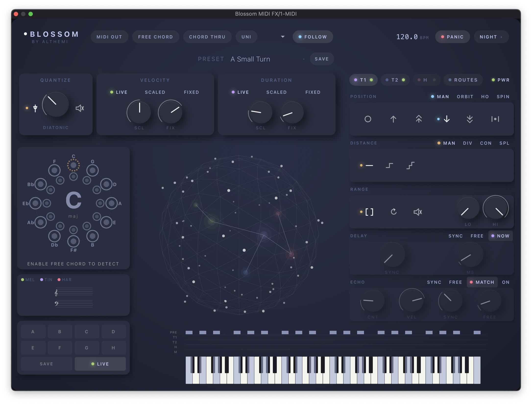Choose the flat line distance icon
The height and width of the screenshot is (404, 532).
click(369, 166)
